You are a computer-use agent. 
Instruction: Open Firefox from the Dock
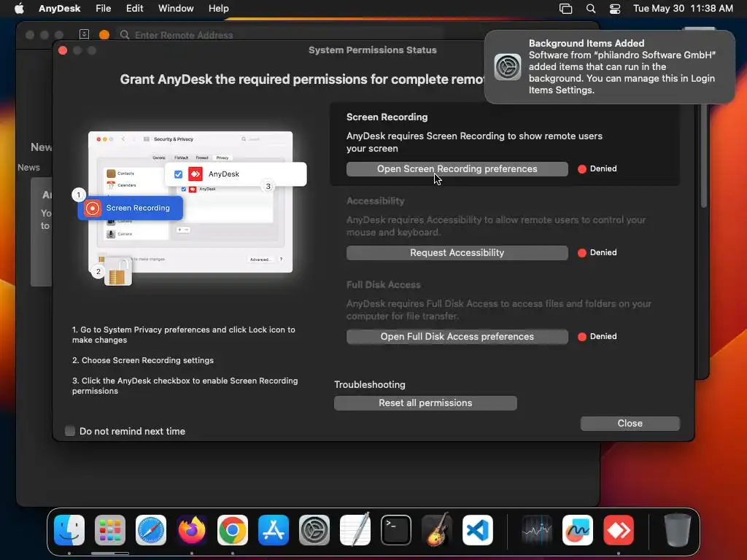[x=192, y=530]
